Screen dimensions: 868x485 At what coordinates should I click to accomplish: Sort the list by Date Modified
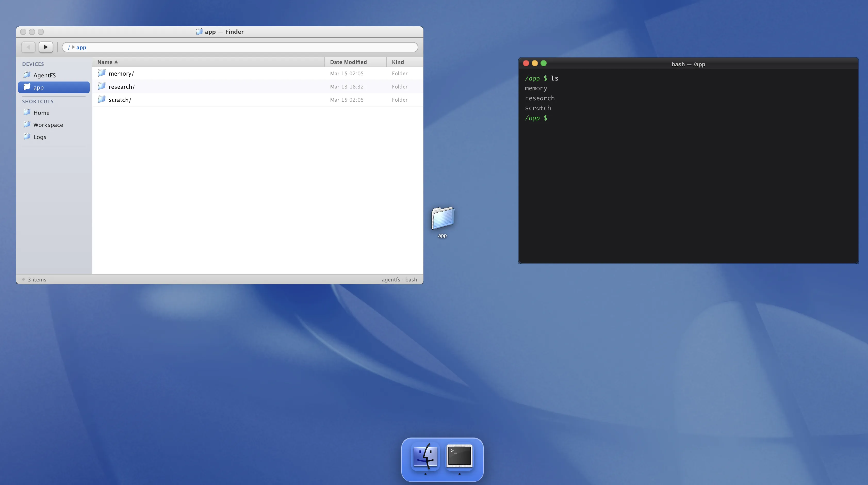(348, 62)
